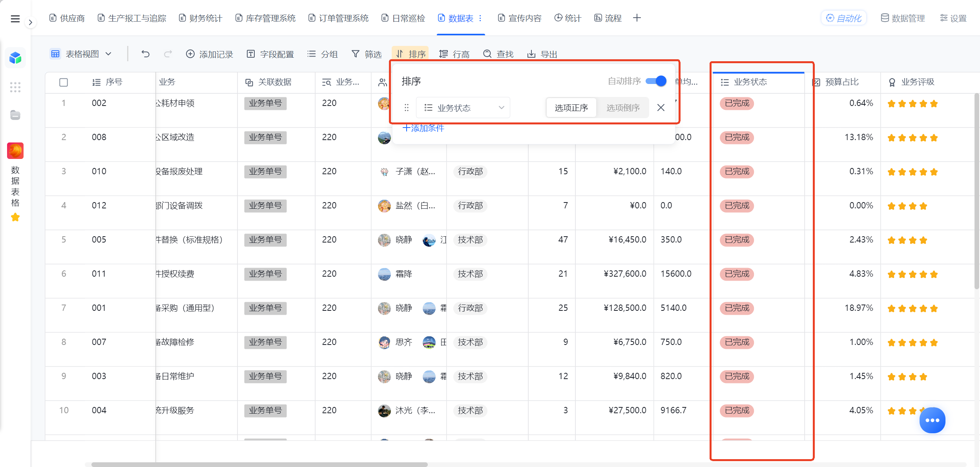Switch to 生产报工与追踪 tab
Image resolution: width=980 pixels, height=467 pixels.
[x=132, y=18]
